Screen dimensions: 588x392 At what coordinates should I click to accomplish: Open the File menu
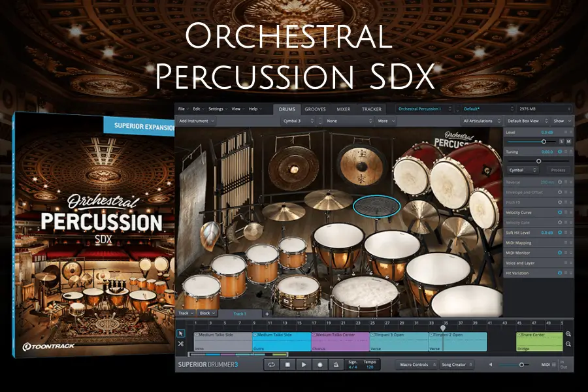(183, 109)
